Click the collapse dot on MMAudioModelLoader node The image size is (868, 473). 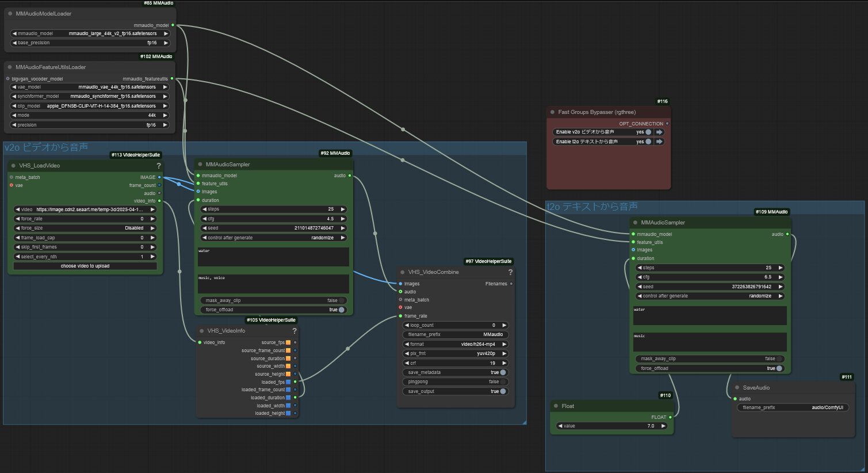10,14
